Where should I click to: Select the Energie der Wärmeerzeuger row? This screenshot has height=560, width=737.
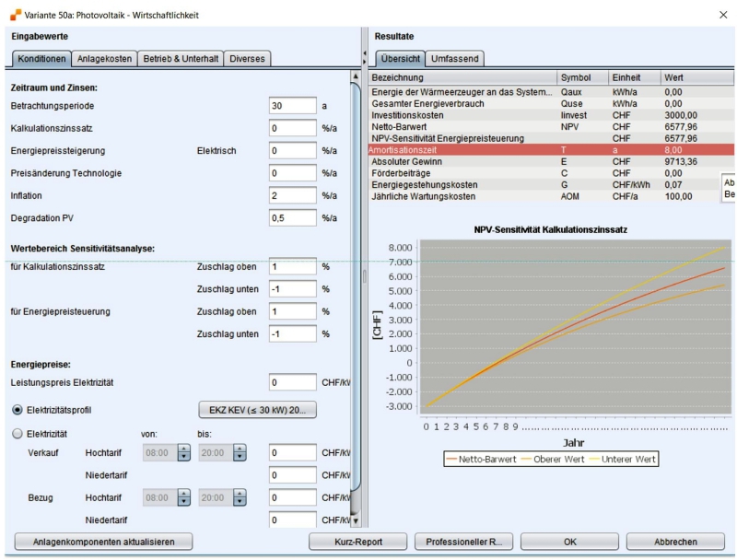[551, 92]
